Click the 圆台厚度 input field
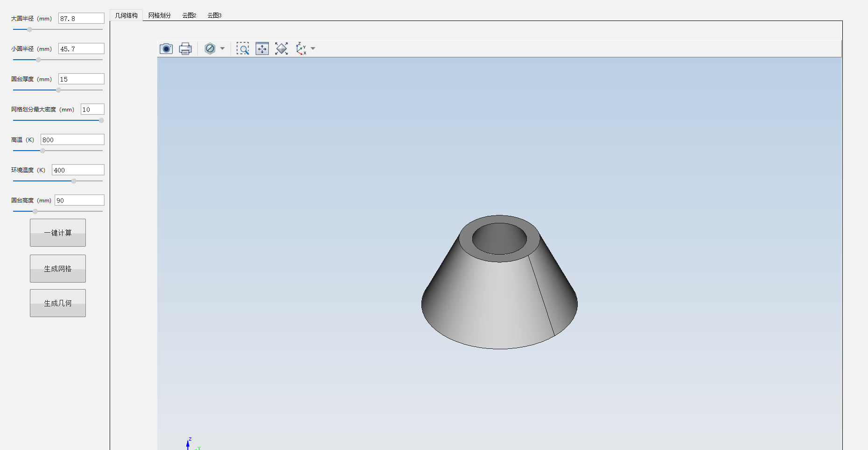The image size is (868, 450). click(x=81, y=79)
